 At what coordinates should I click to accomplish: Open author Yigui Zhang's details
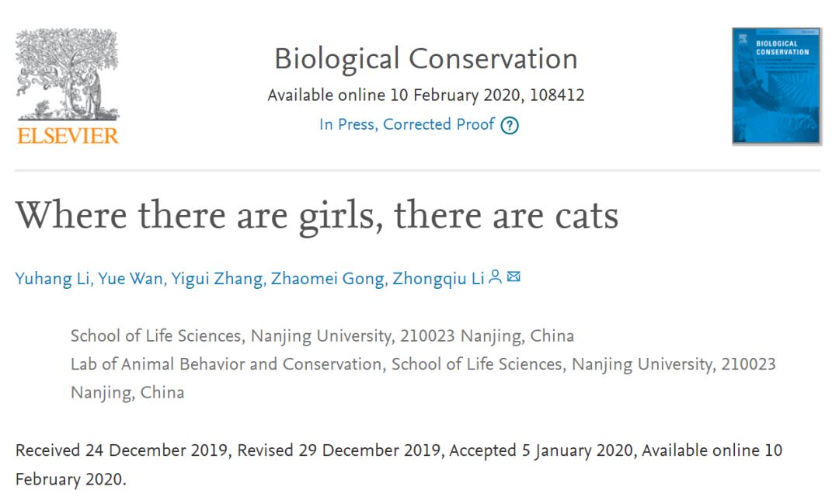[x=217, y=279]
